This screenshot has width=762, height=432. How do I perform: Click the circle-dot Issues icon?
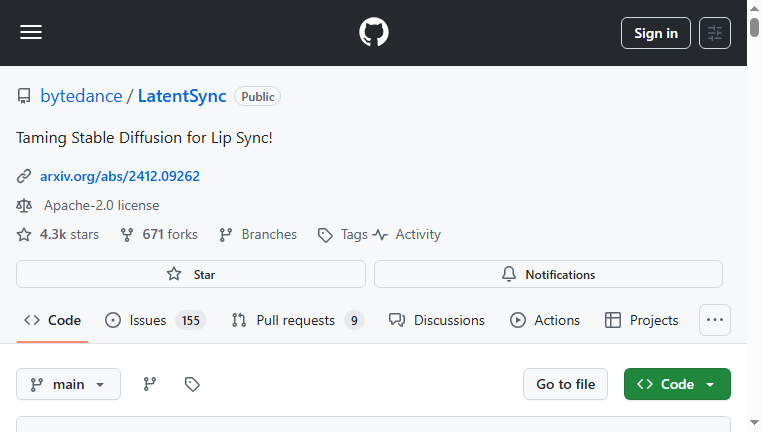[113, 320]
